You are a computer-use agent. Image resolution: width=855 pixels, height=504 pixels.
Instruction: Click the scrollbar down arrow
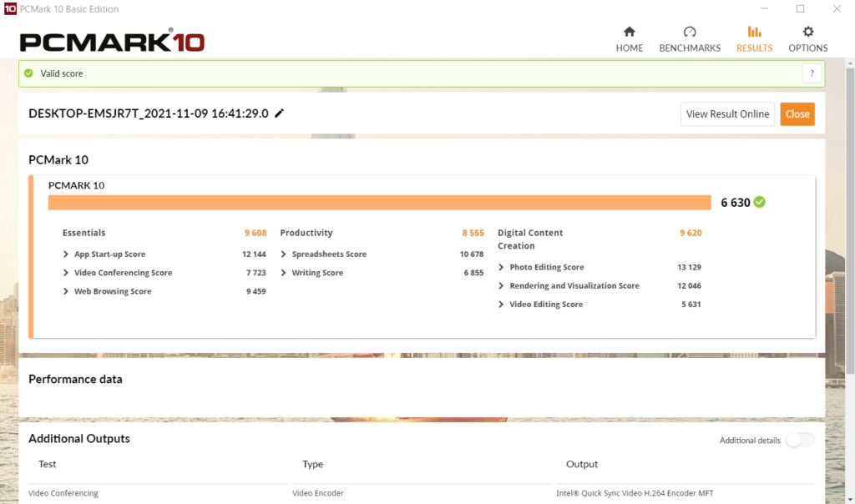(850, 498)
